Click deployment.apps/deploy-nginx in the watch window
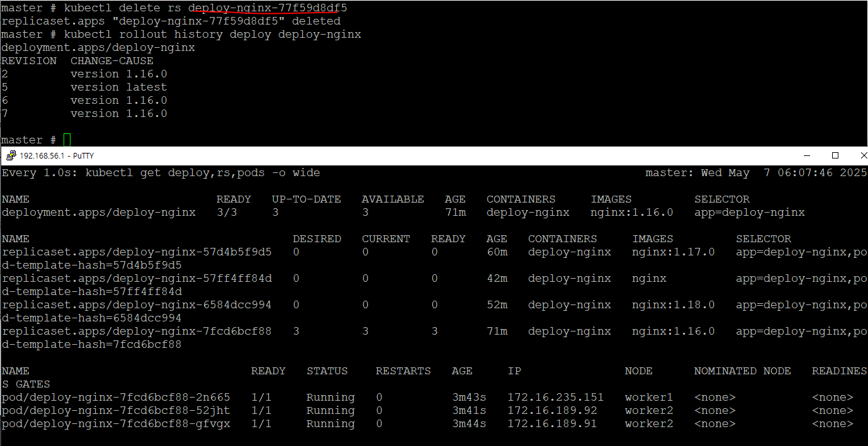 tap(98, 212)
